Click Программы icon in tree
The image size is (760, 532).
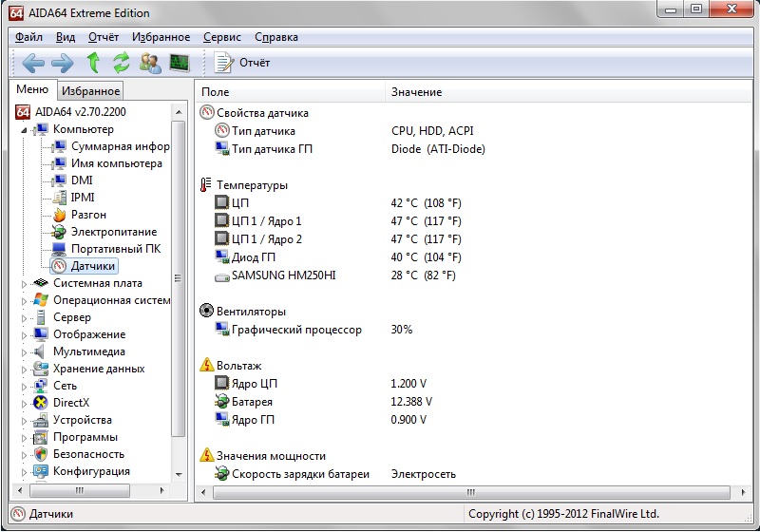coord(41,437)
